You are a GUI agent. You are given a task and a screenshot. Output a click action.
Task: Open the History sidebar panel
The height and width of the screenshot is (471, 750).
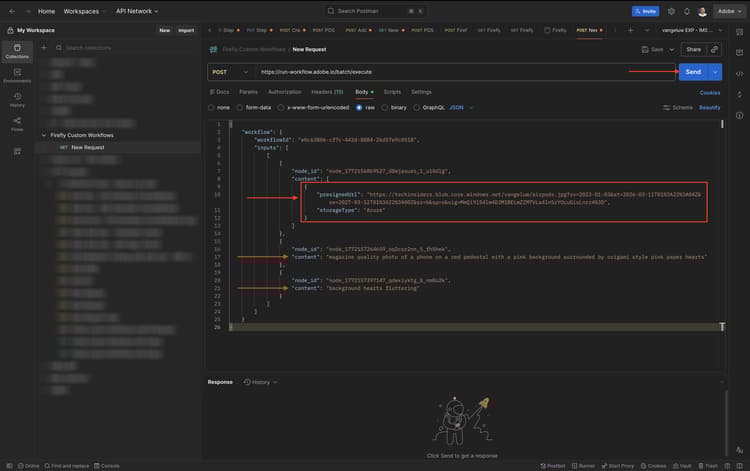point(17,99)
